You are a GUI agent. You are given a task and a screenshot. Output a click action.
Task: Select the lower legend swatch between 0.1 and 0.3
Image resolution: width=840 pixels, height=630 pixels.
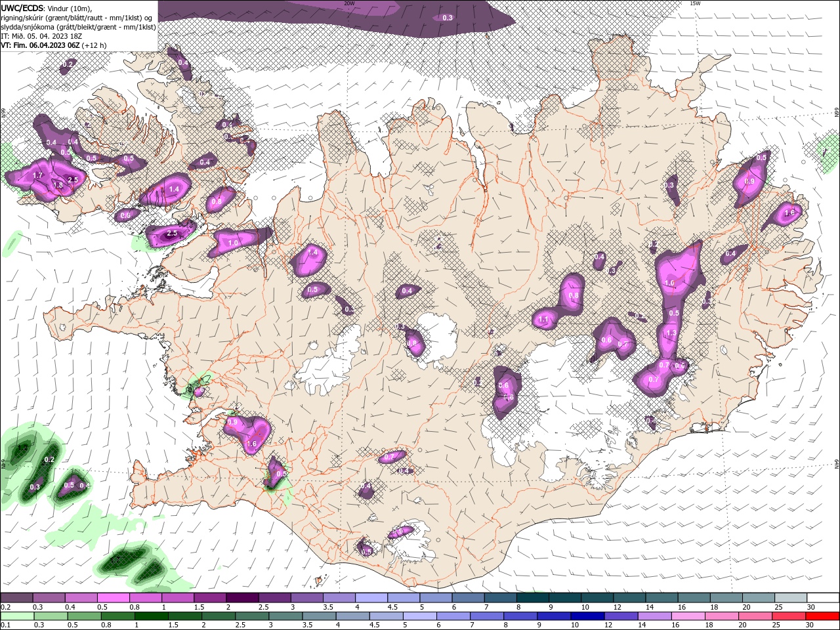pos(18,616)
